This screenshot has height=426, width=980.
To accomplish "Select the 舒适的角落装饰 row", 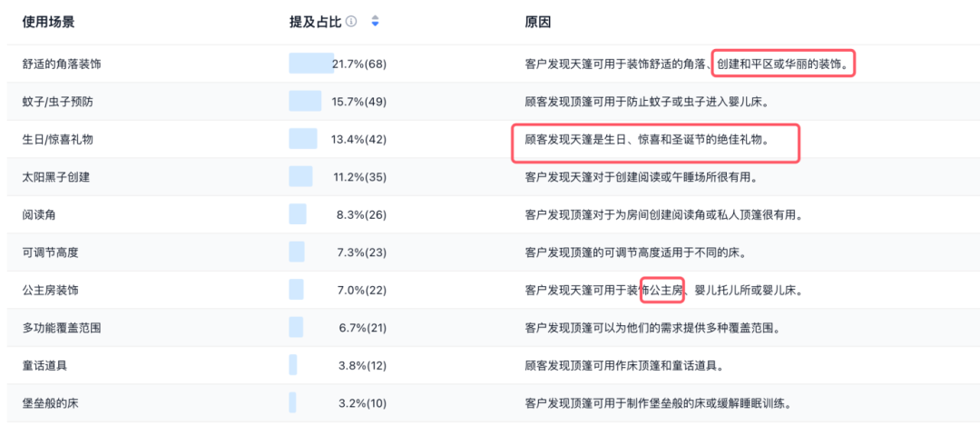I will (x=494, y=64).
